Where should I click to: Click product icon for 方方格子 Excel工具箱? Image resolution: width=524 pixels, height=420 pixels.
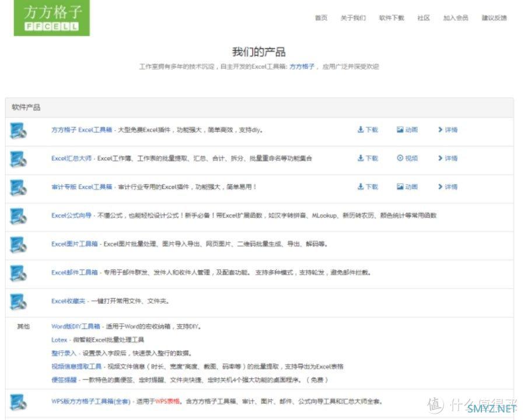point(18,131)
